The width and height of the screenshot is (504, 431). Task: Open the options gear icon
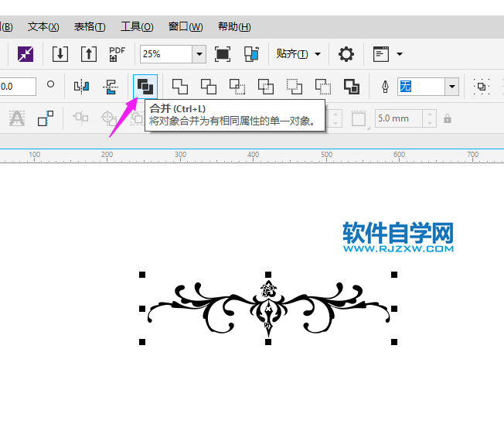pyautogui.click(x=346, y=54)
